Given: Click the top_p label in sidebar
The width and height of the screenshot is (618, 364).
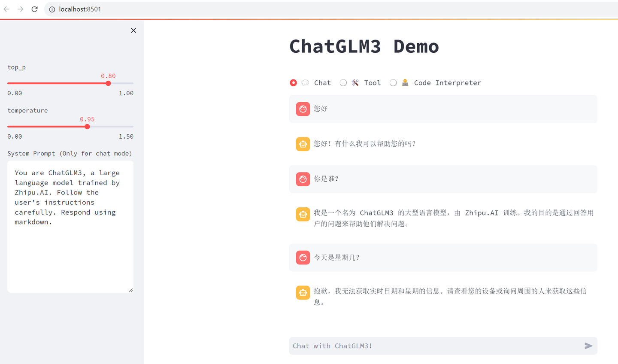Looking at the screenshot, I should [x=17, y=67].
